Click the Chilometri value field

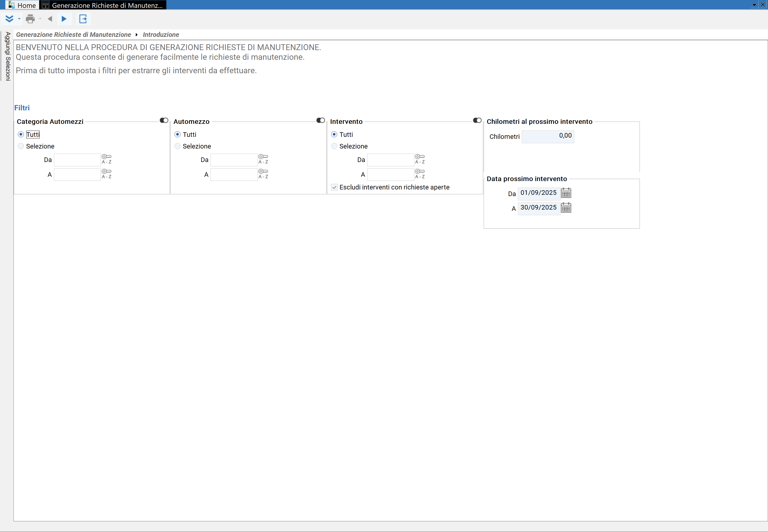click(548, 136)
